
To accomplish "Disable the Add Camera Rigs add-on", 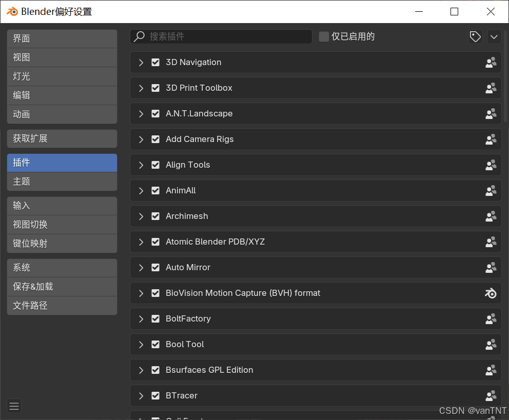I will tap(155, 139).
